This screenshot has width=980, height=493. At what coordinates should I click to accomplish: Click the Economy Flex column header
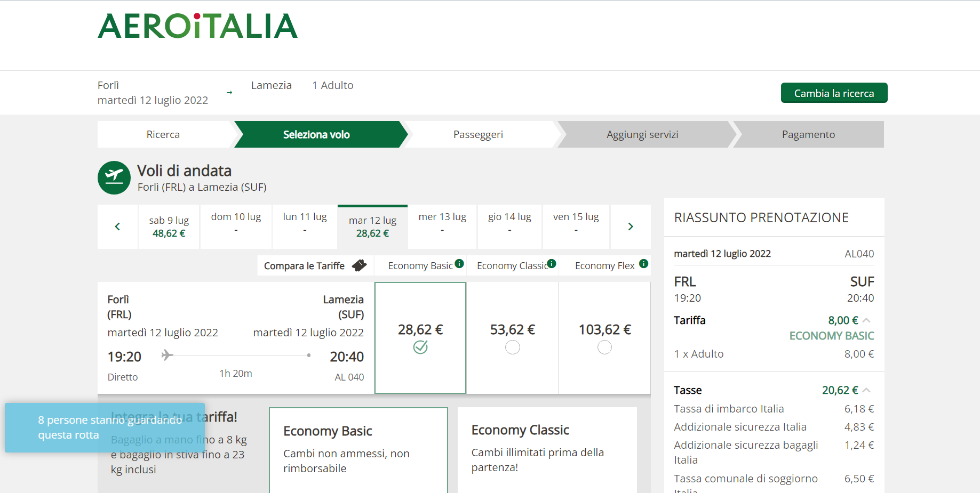tap(605, 265)
